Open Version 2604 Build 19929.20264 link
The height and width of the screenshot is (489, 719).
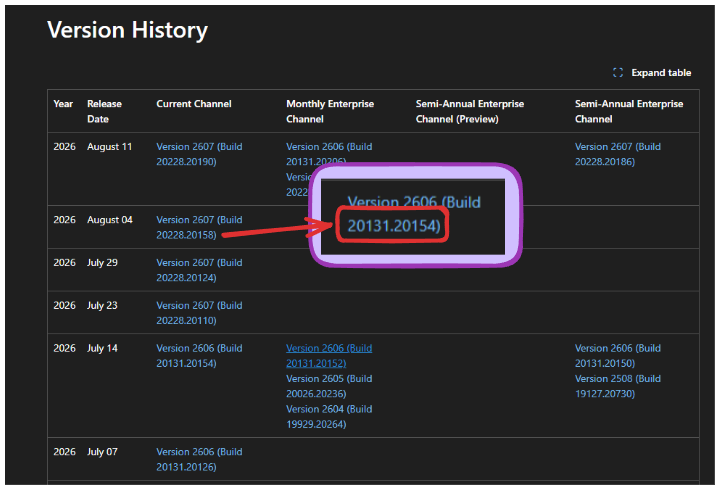pyautogui.click(x=329, y=417)
